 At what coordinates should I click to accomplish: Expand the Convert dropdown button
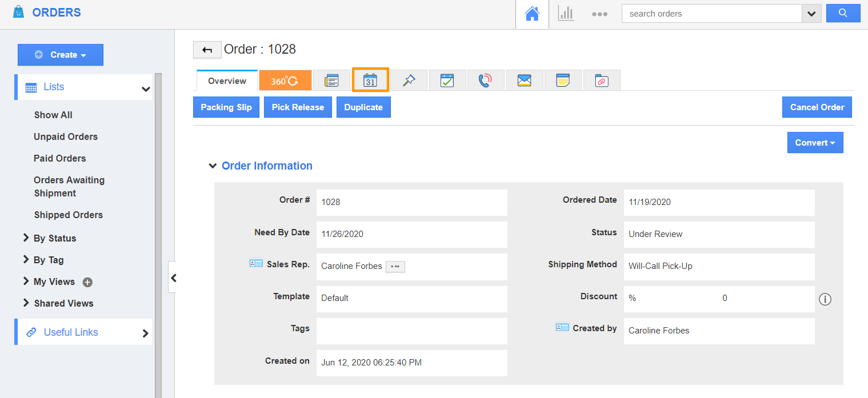pyautogui.click(x=815, y=143)
